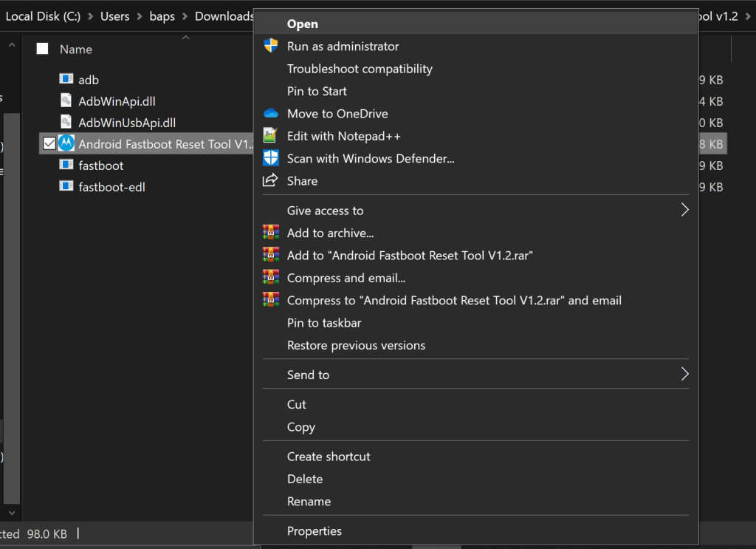Screen dimensions: 756x549
Task: Click the navigation pane scroll-down arrow
Action: [x=12, y=513]
